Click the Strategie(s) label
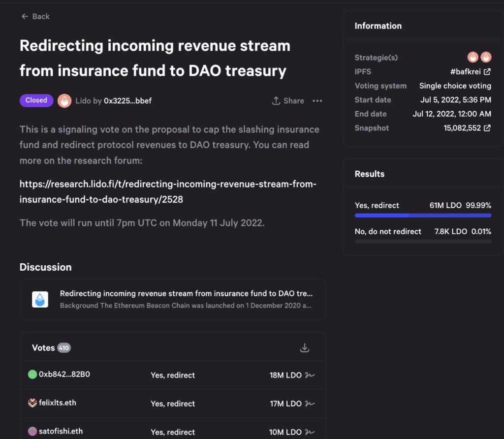 click(376, 58)
